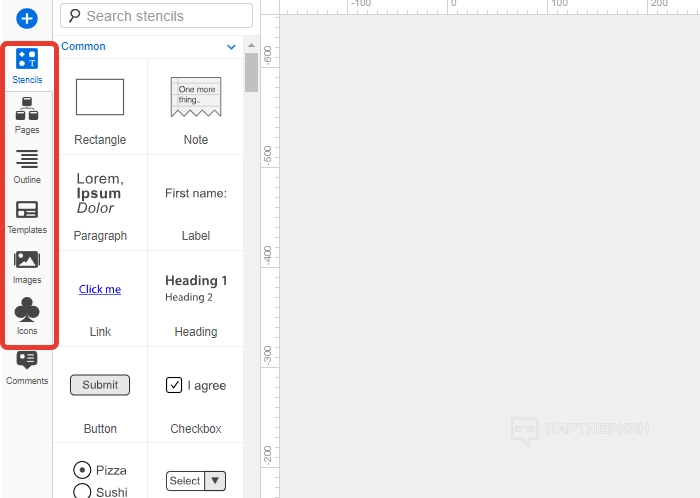Select the Link stencil 'Click me'
The width and height of the screenshot is (700, 498).
100,299
